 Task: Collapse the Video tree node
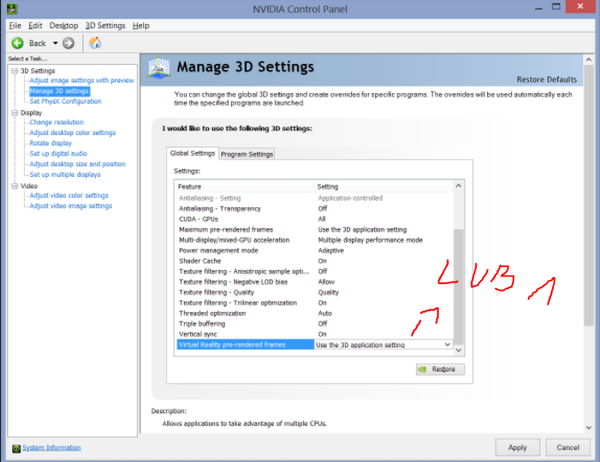click(15, 186)
